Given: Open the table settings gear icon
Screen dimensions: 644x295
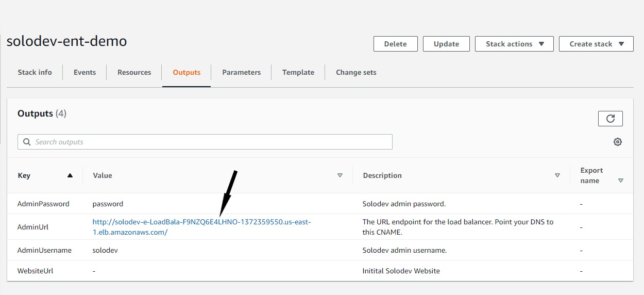Looking at the screenshot, I should pyautogui.click(x=618, y=142).
